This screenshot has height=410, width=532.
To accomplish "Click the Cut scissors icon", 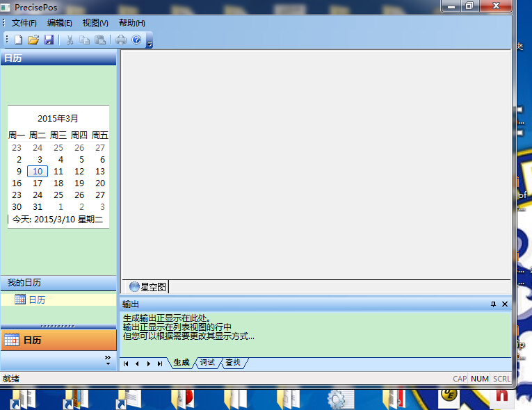I will (x=70, y=40).
